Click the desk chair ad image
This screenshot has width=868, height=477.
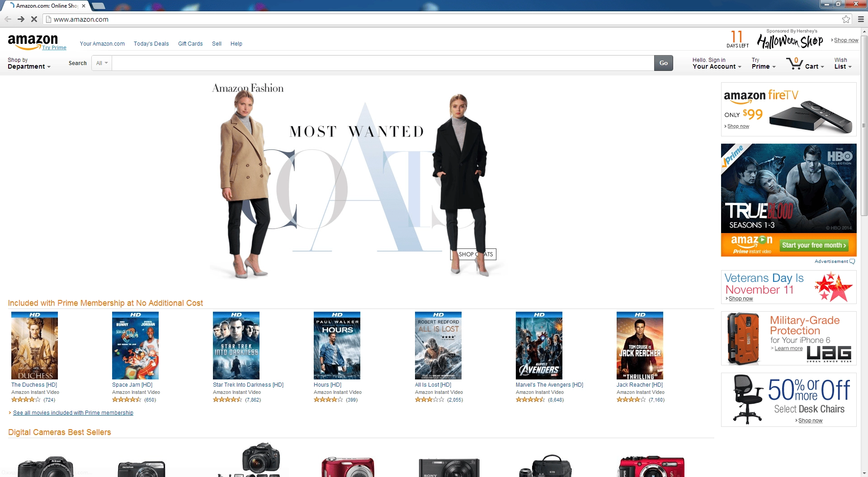[747, 399]
